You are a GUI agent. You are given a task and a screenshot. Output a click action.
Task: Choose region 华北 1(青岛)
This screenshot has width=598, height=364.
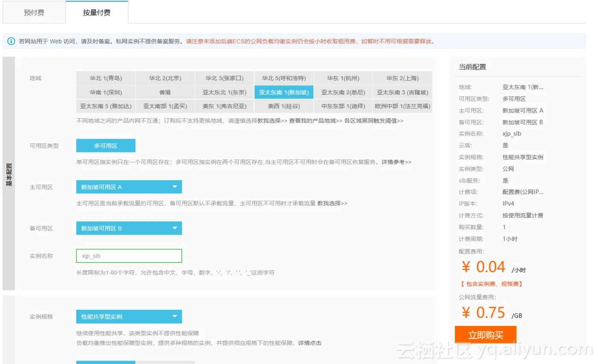106,78
